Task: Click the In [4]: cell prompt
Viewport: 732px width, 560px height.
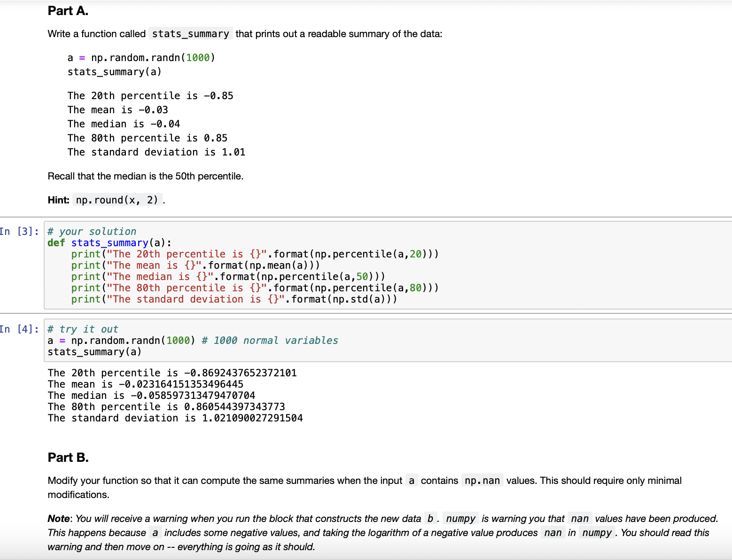Action: pos(19,329)
